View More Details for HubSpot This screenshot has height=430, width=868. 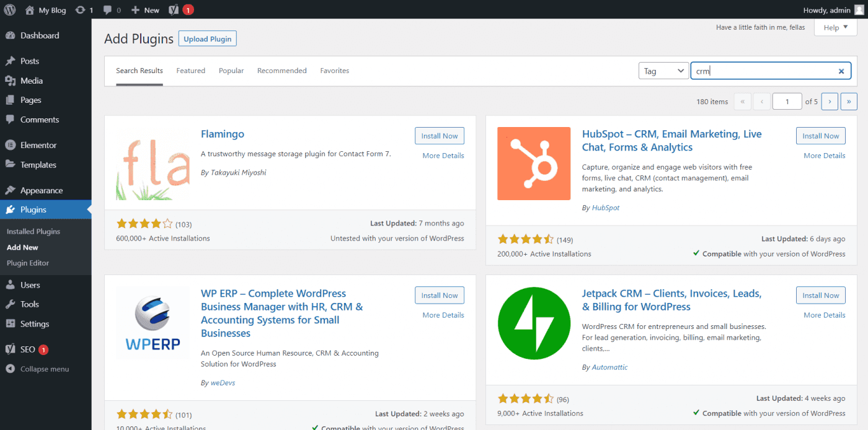(825, 156)
